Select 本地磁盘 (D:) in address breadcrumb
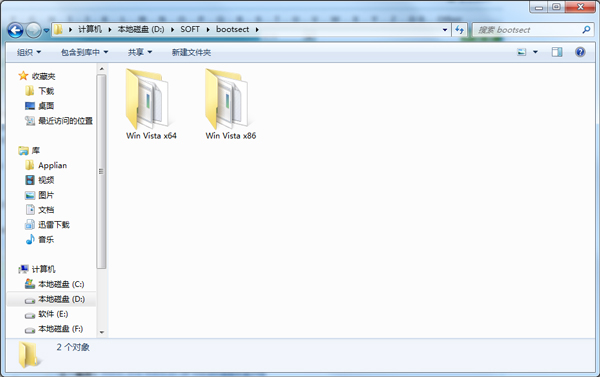The height and width of the screenshot is (377, 600). (140, 29)
